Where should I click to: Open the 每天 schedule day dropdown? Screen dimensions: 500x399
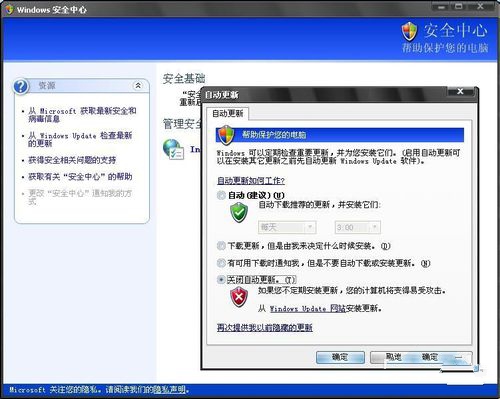point(287,227)
